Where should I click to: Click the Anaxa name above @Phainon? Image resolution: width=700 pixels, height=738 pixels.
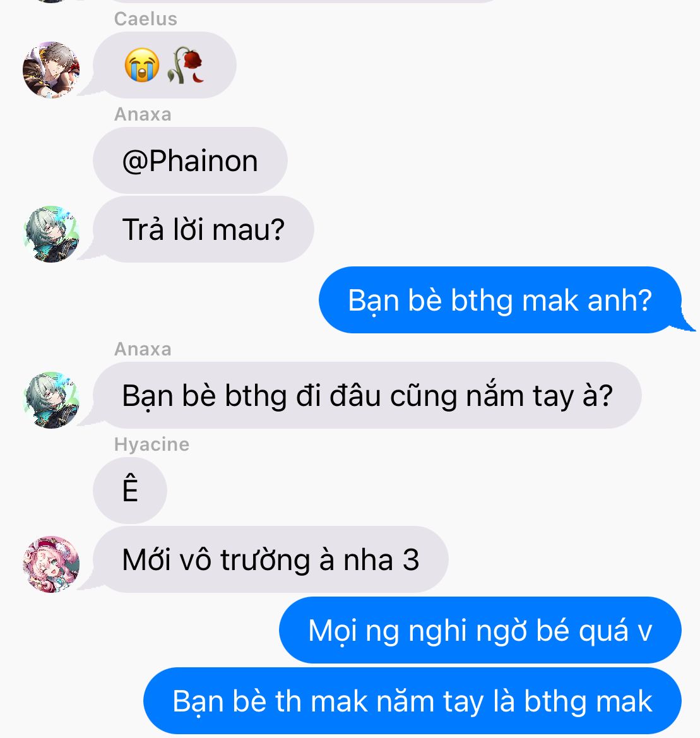pyautogui.click(x=143, y=114)
